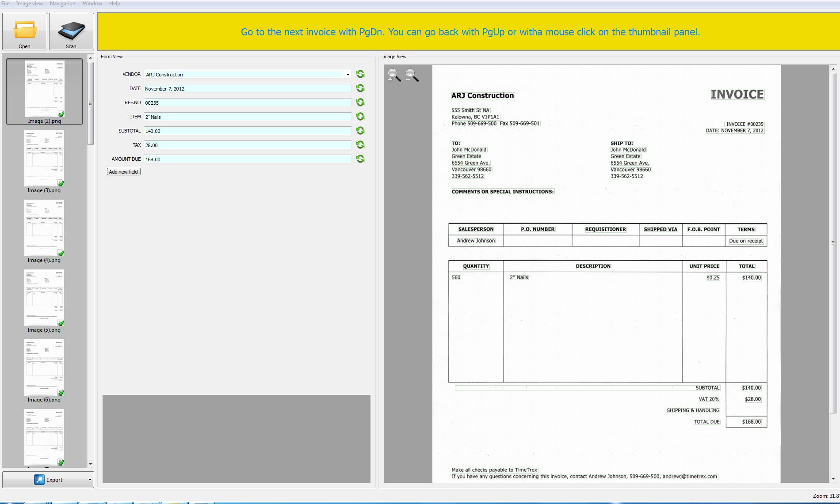The image size is (840, 504).
Task: Click the Add new field button
Action: tap(123, 172)
